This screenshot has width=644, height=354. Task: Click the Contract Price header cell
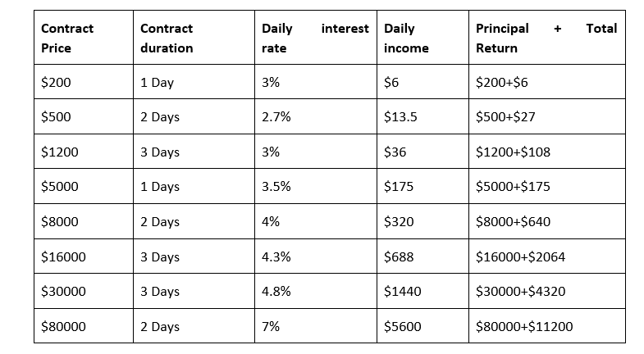click(x=67, y=38)
